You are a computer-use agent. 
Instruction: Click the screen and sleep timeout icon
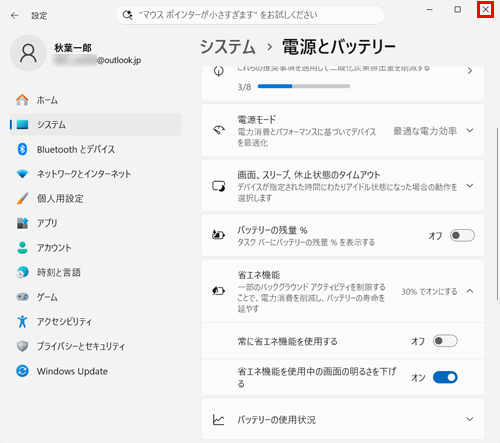[219, 186]
